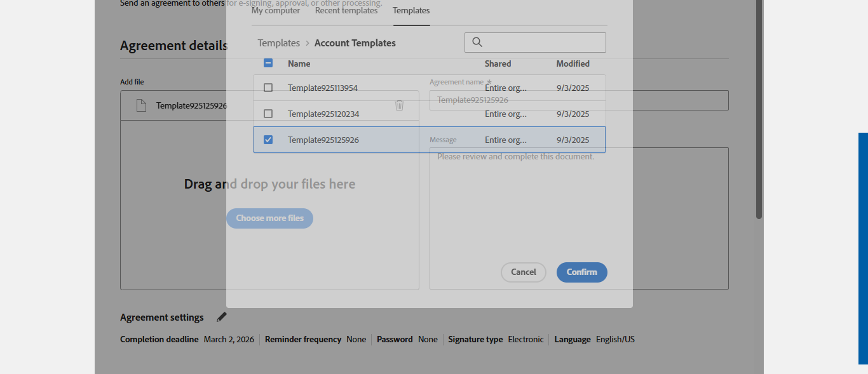This screenshot has width=868, height=374.
Task: Check the box for Template925120234
Action: point(268,114)
